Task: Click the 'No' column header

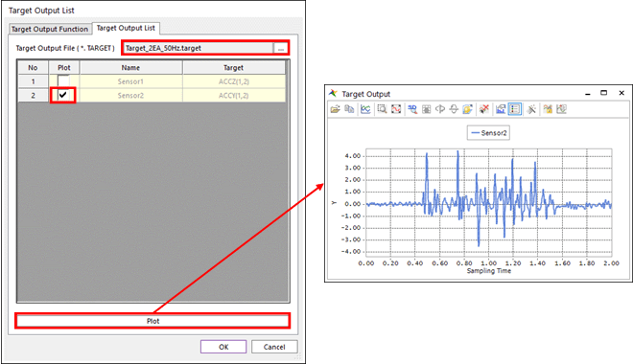Action: pyautogui.click(x=34, y=68)
